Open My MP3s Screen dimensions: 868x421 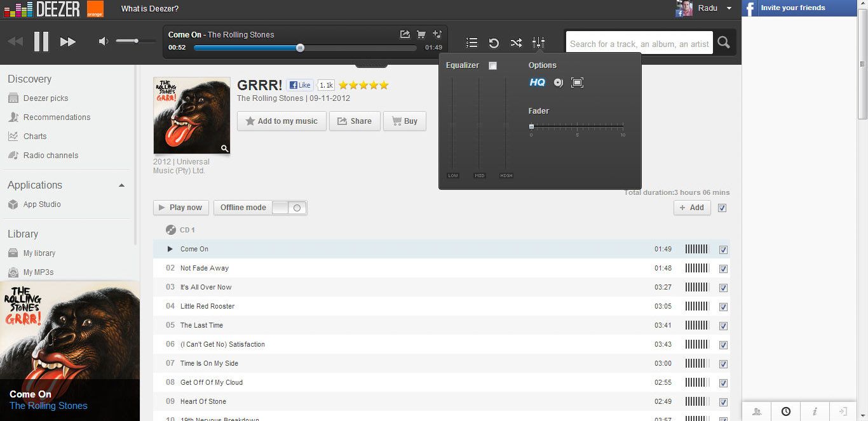[38, 272]
